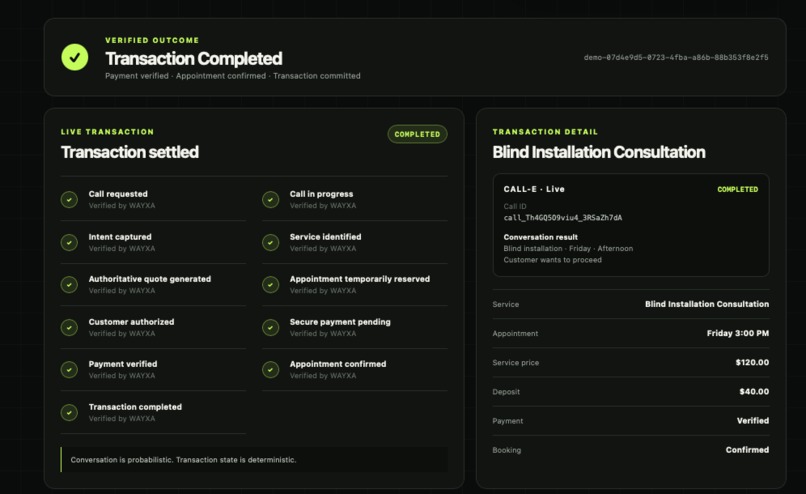Viewport: 806px width, 494px height.
Task: Click the Authoritative quote generated check icon
Action: pos(69,284)
